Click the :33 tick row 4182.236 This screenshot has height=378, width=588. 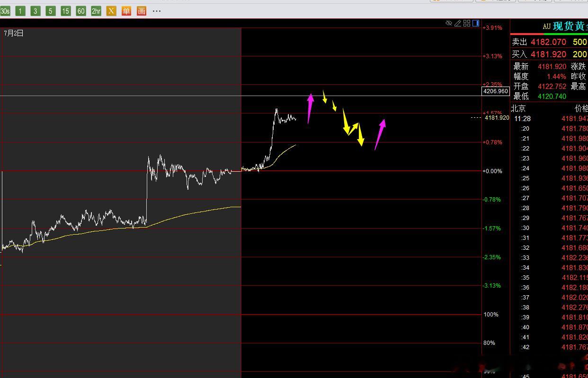549,258
